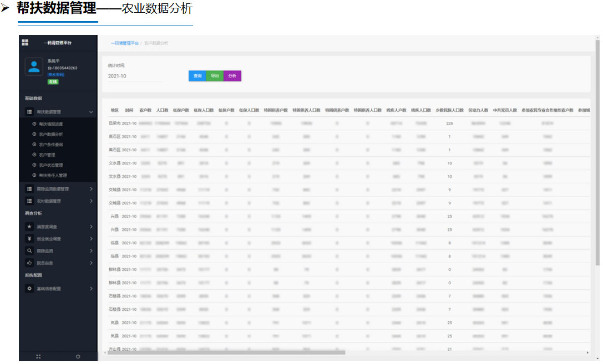603x364 pixels.
Task: Click the 农户数 column header
Action: (x=145, y=110)
